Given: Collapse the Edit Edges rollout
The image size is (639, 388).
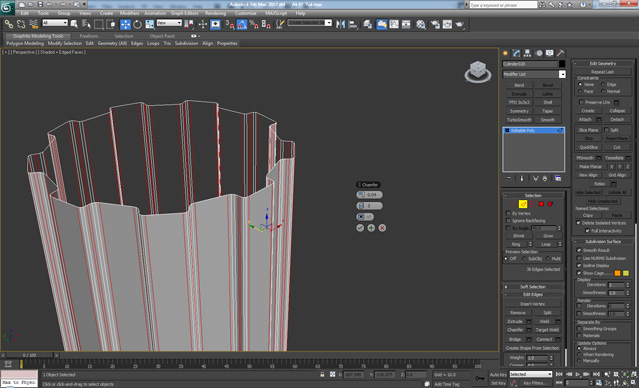Looking at the screenshot, I should point(533,295).
